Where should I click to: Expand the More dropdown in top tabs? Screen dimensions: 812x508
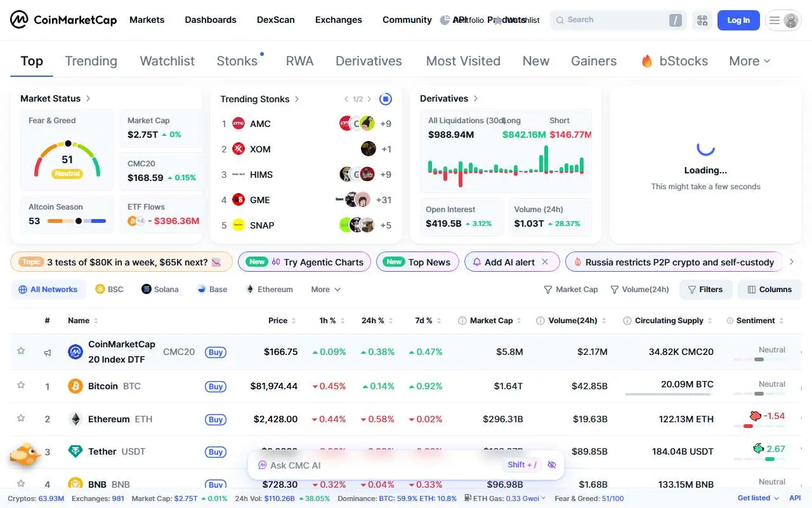tap(750, 61)
